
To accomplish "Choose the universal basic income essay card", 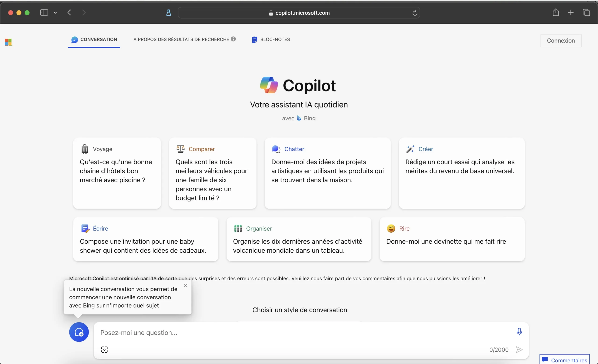I will [462, 173].
